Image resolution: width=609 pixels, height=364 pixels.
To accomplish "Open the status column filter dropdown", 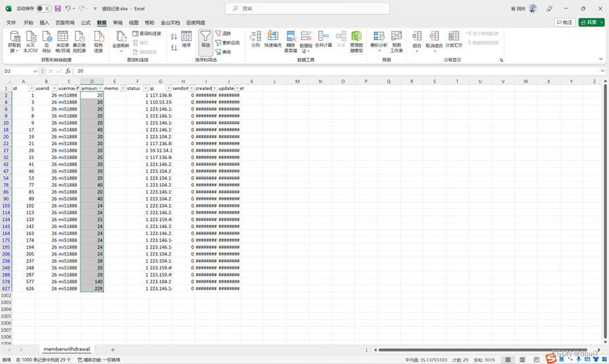I will pos(146,88).
